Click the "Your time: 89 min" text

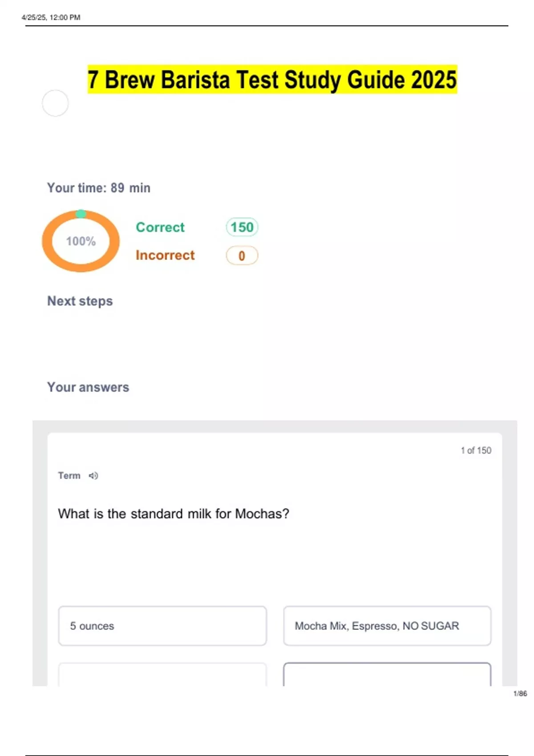(x=99, y=188)
